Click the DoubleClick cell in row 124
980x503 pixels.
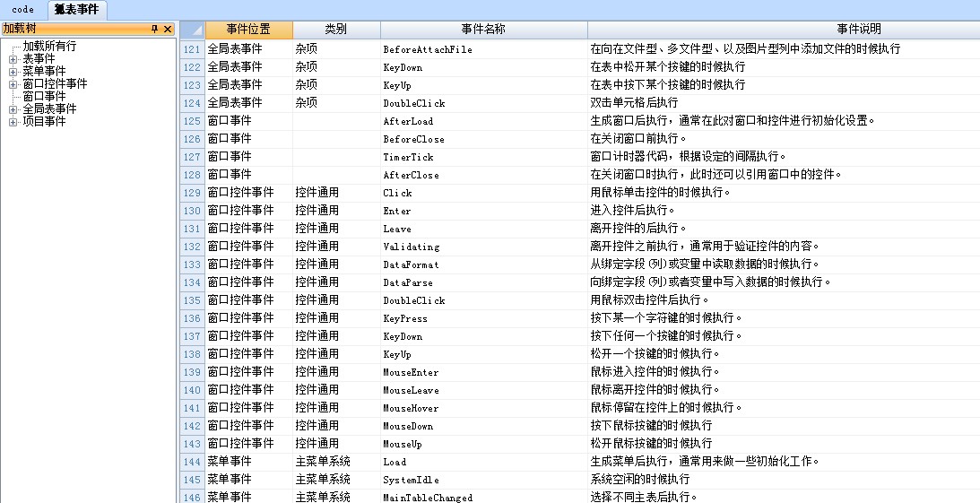(x=484, y=102)
